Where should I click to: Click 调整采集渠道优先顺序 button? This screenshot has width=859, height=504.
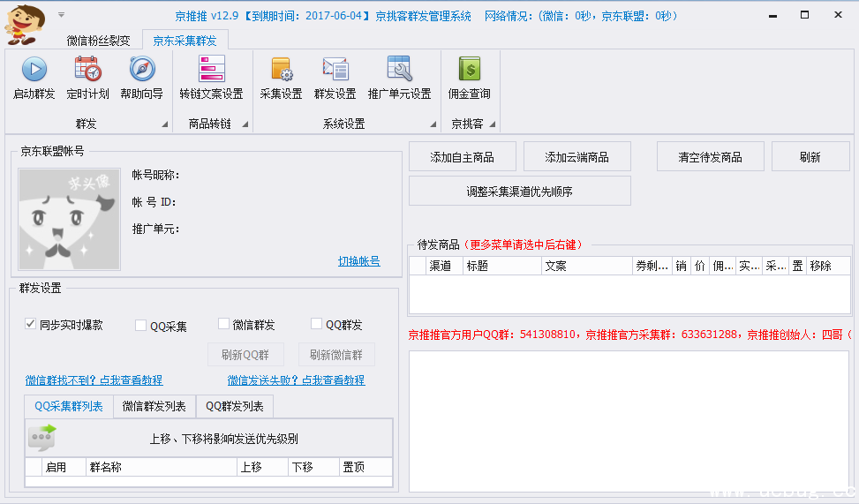pos(519,192)
